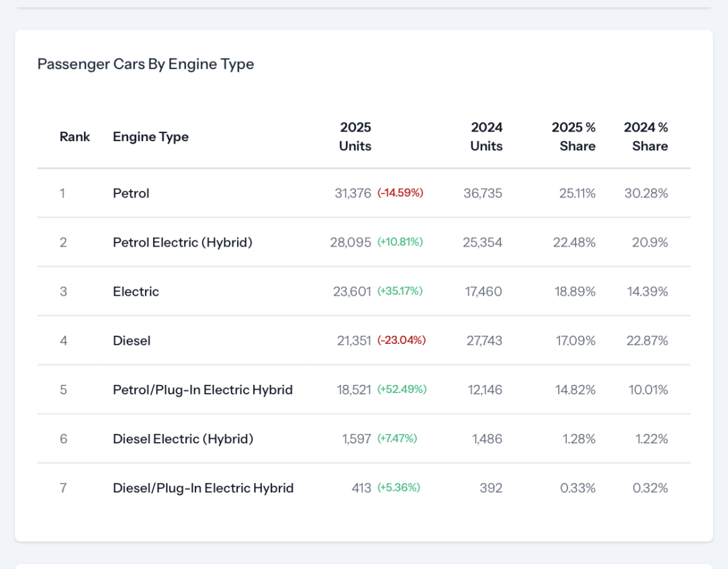Click the 2025 Units column header
Screen dimensions: 728x569
(355, 137)
